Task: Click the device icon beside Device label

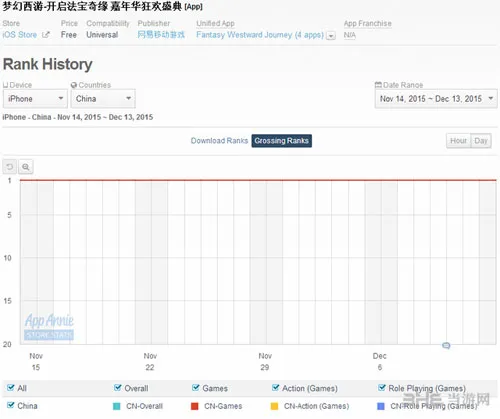Action: tap(6, 85)
